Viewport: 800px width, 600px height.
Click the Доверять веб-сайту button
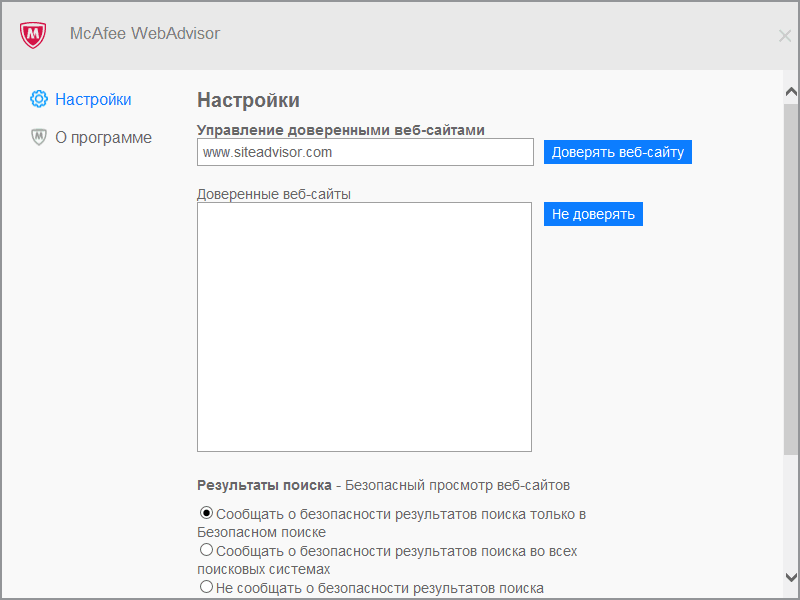point(618,152)
